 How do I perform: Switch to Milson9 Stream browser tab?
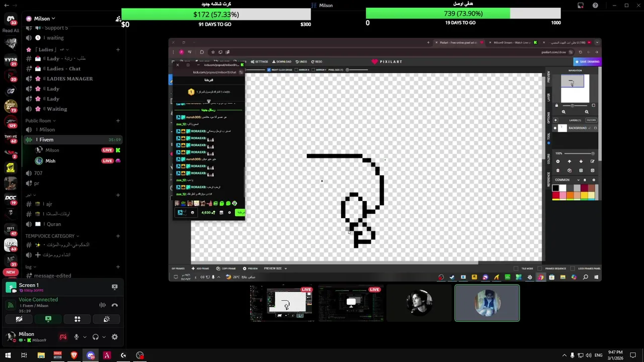(x=512, y=43)
